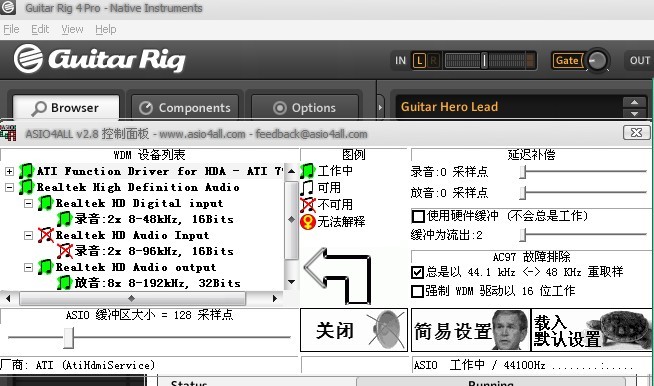Click the Guitar Rig logo icon
Screen dimensions: 654x386
tap(28, 58)
